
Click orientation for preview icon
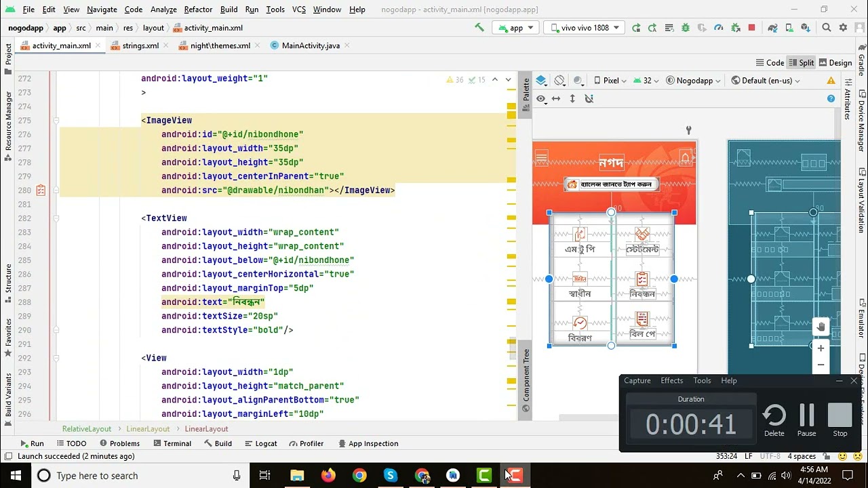point(559,80)
